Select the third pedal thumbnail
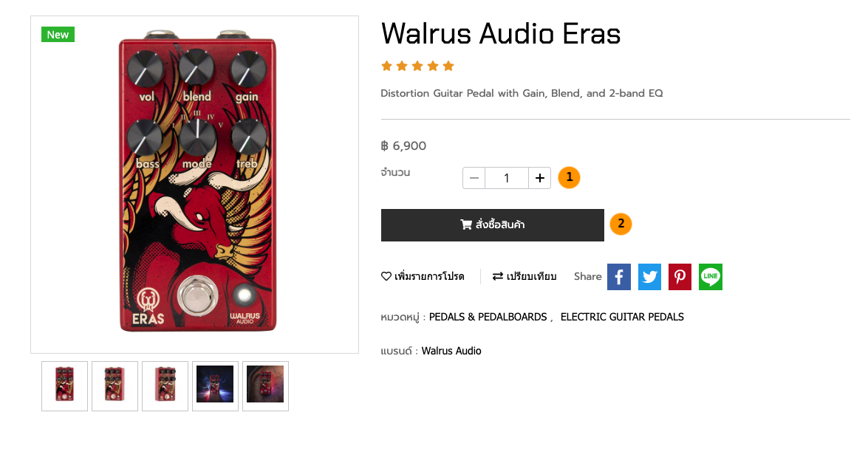The width and height of the screenshot is (868, 463). (165, 386)
